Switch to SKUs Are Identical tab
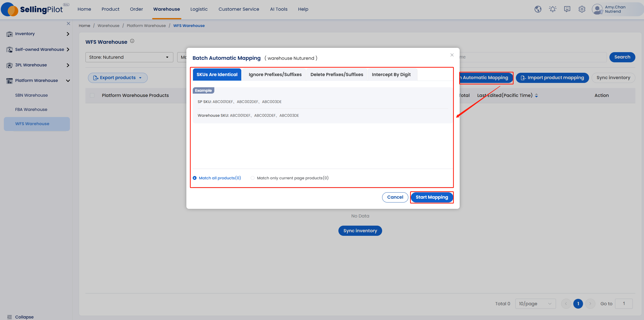Viewport: 644px width, 320px height. 217,75
